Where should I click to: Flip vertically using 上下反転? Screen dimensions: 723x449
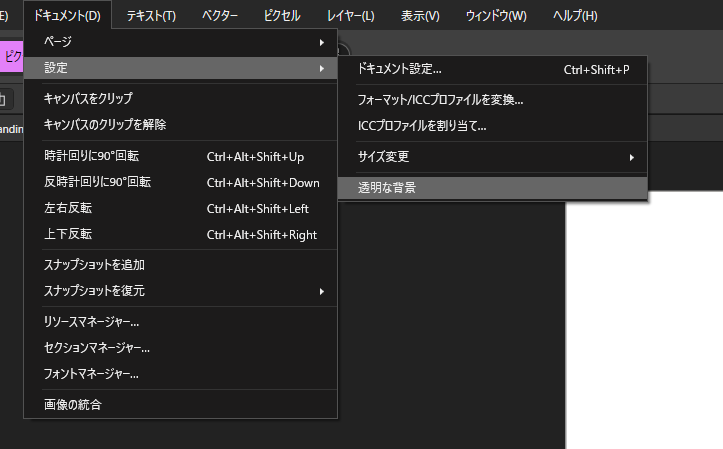click(68, 234)
